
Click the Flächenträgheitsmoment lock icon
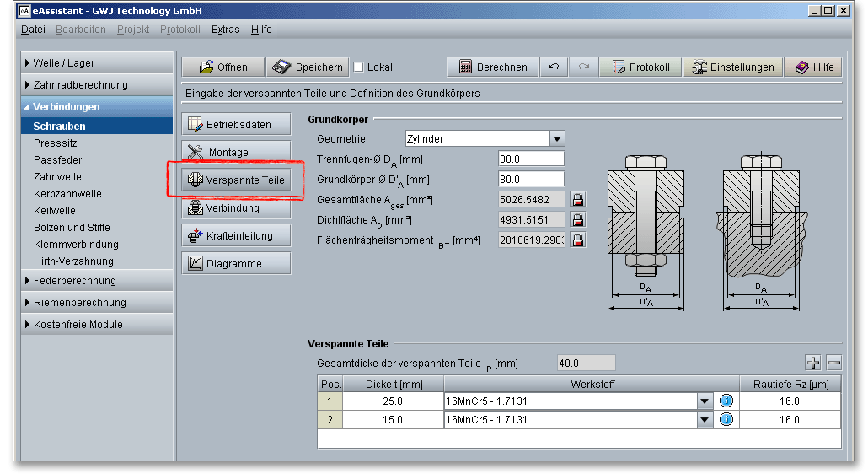(578, 240)
